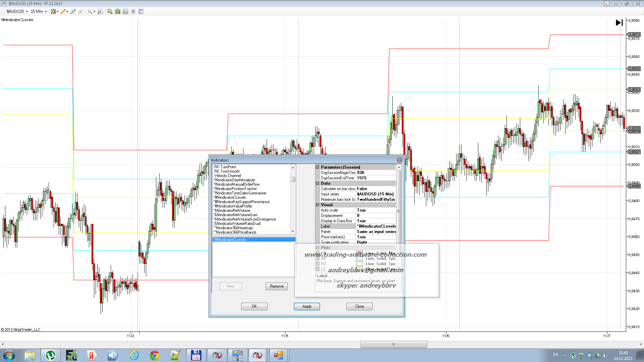Open the 15 Min interval dropdown
This screenshot has width=644, height=362.
coord(39,11)
